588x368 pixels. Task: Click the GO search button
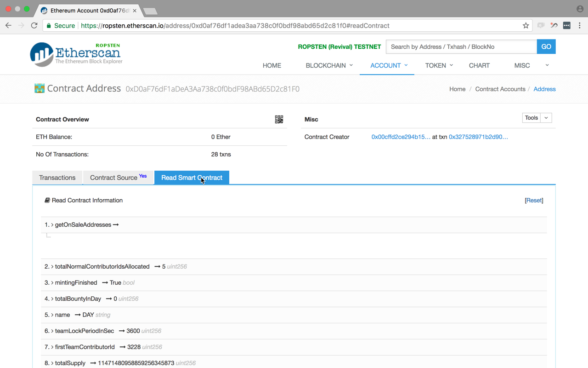(546, 46)
